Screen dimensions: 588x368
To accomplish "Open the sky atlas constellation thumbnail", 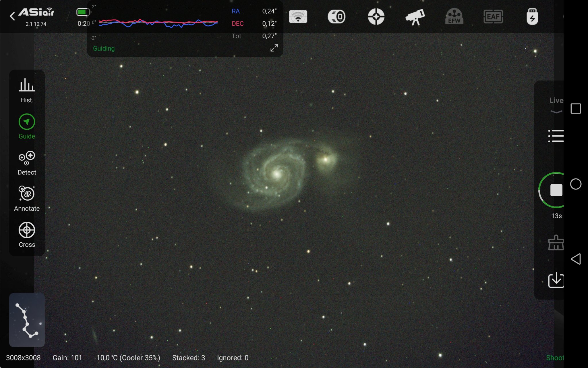I will (27, 320).
